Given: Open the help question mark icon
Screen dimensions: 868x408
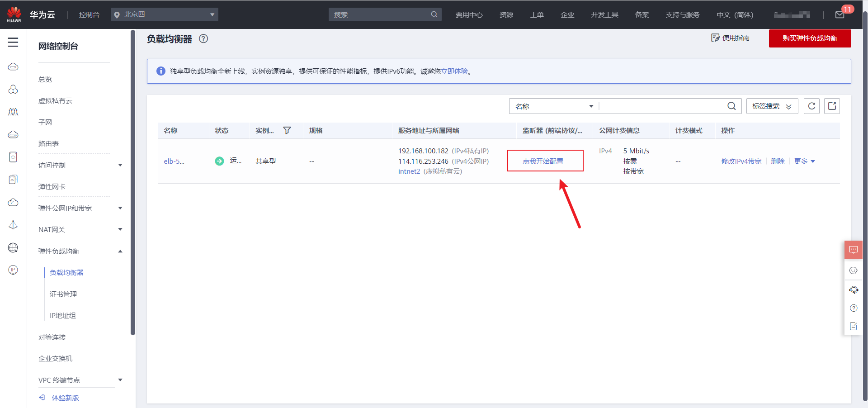Looking at the screenshot, I should pyautogui.click(x=854, y=308).
